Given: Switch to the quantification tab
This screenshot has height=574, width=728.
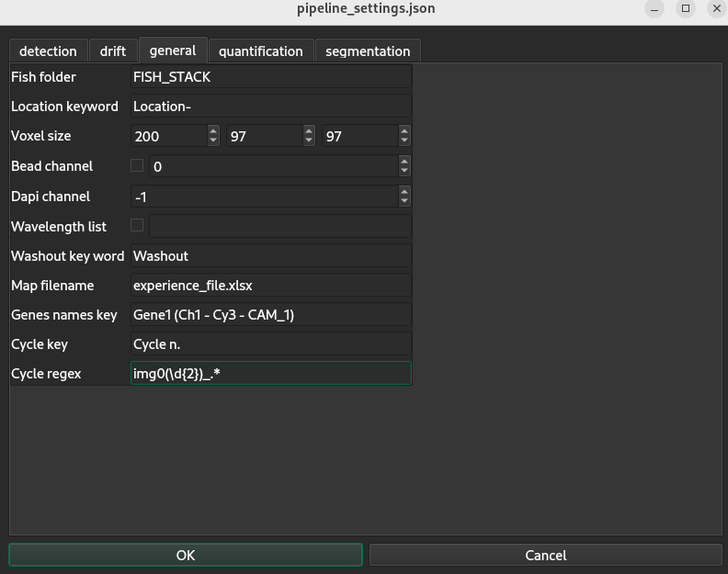Looking at the screenshot, I should (x=261, y=51).
